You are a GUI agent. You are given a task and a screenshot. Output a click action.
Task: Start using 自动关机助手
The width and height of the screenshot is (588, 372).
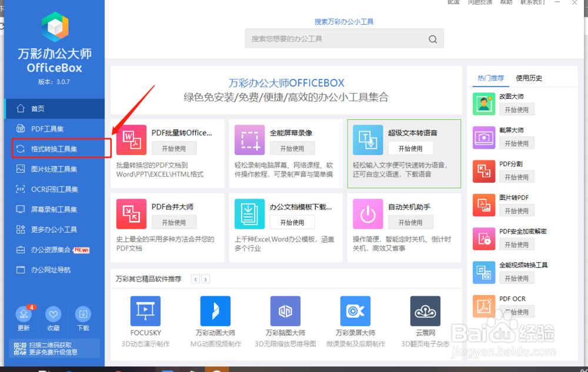point(410,223)
